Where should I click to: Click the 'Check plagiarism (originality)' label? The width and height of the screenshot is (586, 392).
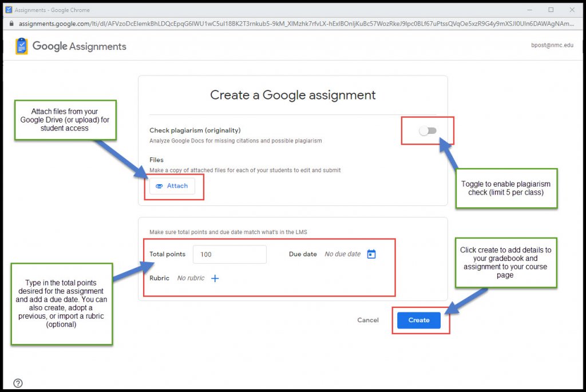195,130
